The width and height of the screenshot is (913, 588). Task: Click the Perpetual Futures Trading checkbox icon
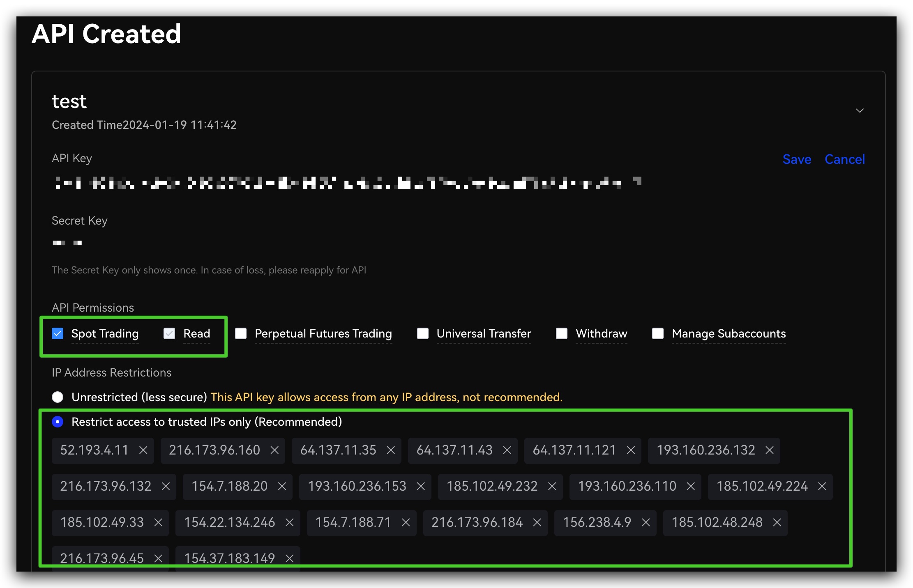pyautogui.click(x=242, y=333)
